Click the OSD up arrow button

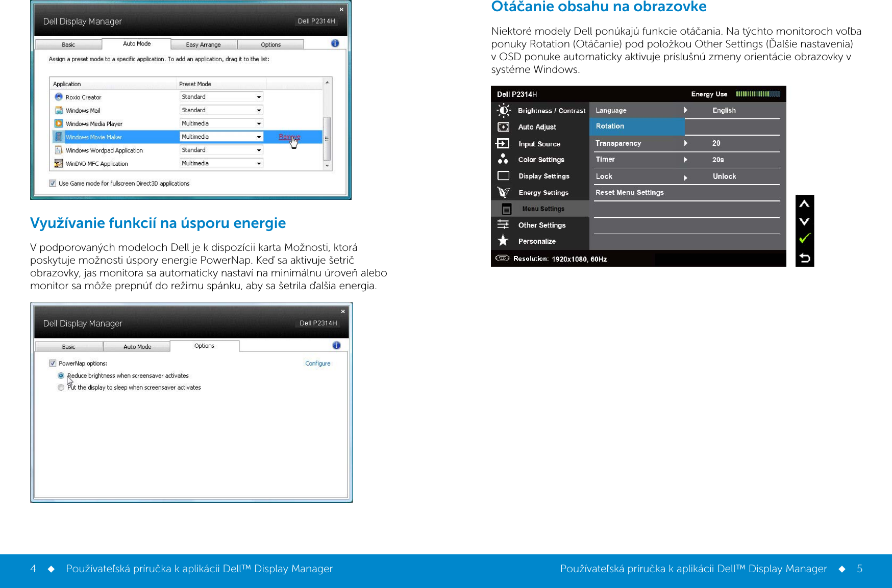point(805,204)
